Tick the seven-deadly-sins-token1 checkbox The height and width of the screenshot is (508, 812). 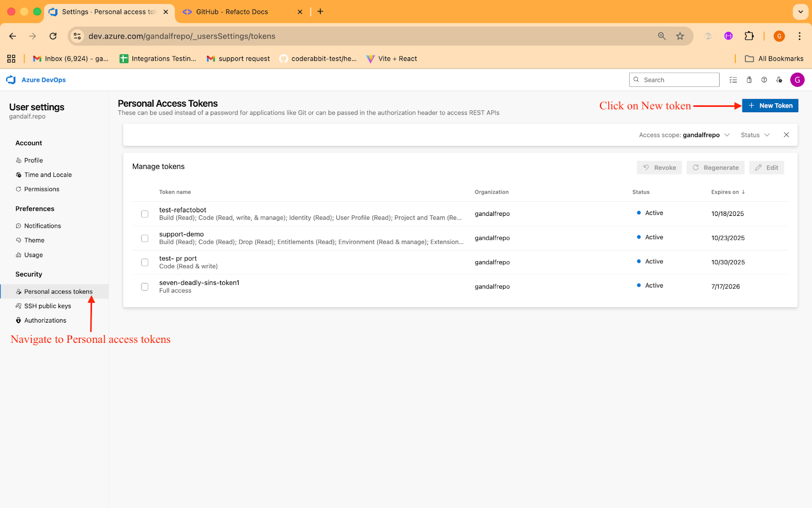point(145,287)
